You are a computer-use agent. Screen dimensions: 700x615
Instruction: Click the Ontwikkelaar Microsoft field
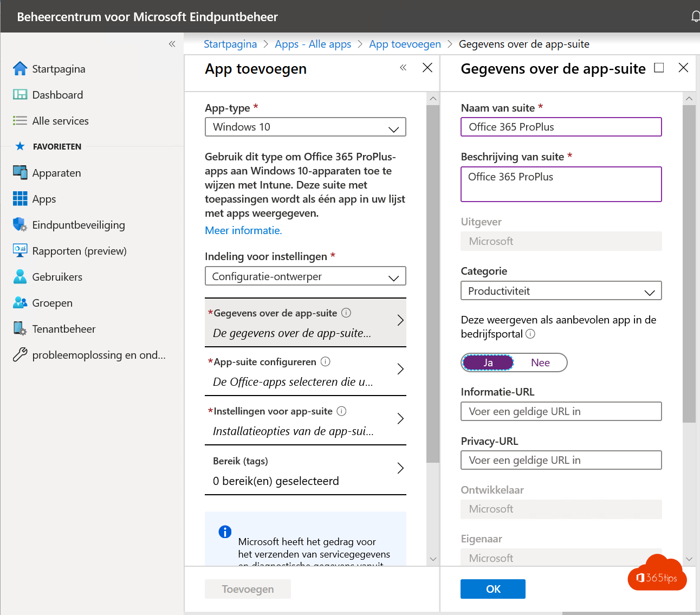pos(561,509)
